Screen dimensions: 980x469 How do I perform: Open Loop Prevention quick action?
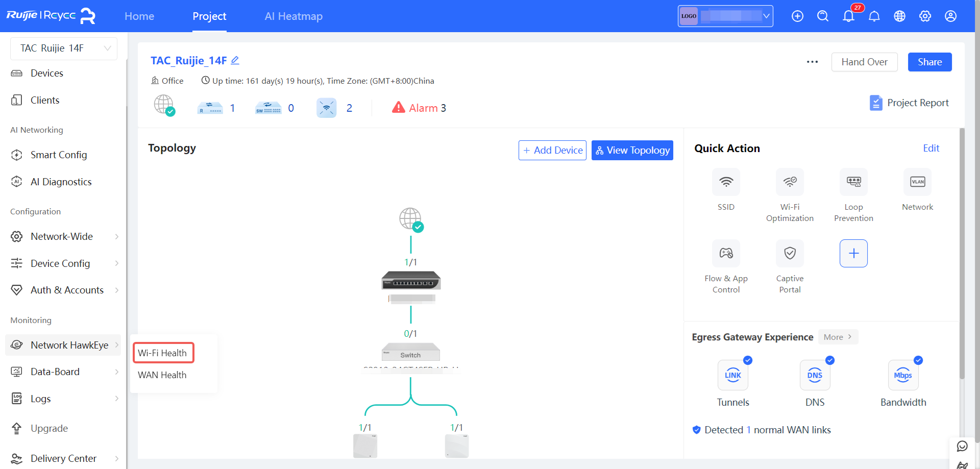tap(853, 182)
